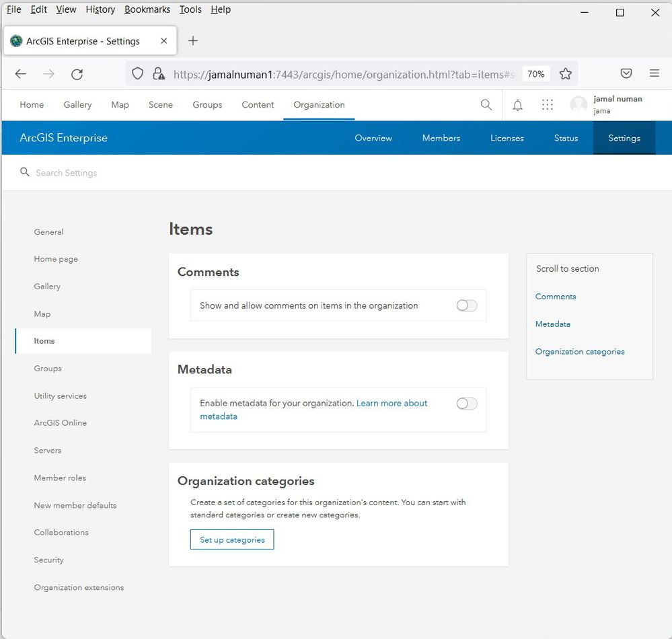Open Servers settings in sidebar
672x639 pixels.
click(x=48, y=451)
